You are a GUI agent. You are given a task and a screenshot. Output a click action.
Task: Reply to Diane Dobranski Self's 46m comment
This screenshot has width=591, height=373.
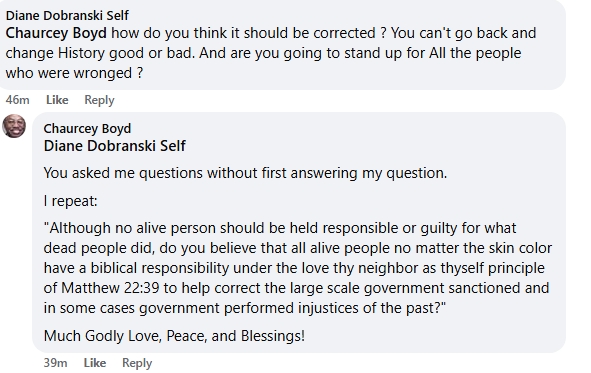pos(99,100)
